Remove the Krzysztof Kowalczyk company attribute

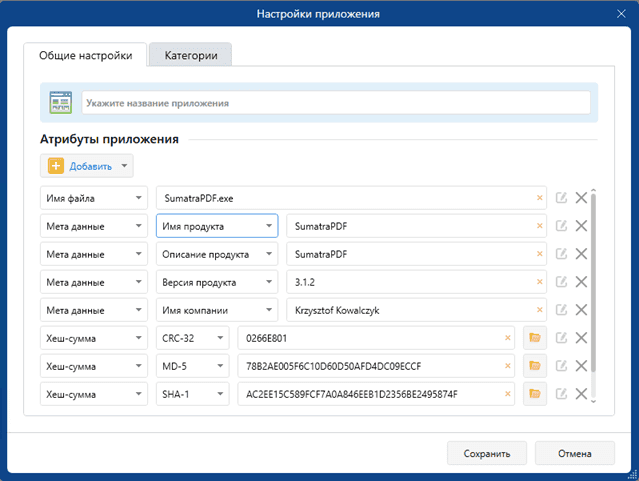coord(581,310)
